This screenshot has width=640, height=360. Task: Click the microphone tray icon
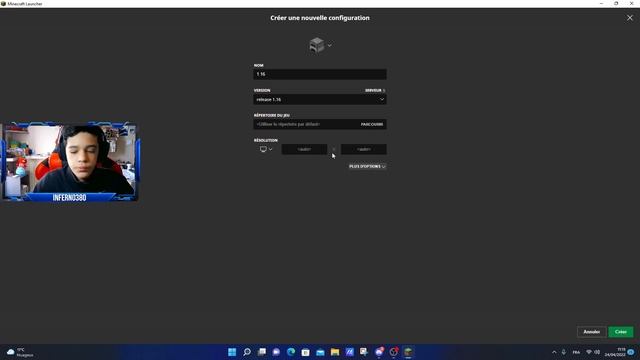[564, 352]
